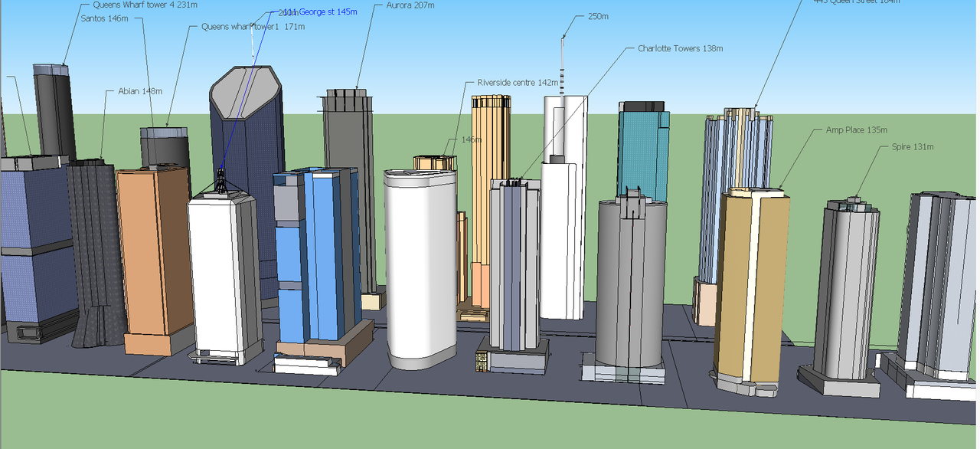This screenshot has height=449, width=980.
Task: Pick the teal glass tower model
Action: pos(643,149)
